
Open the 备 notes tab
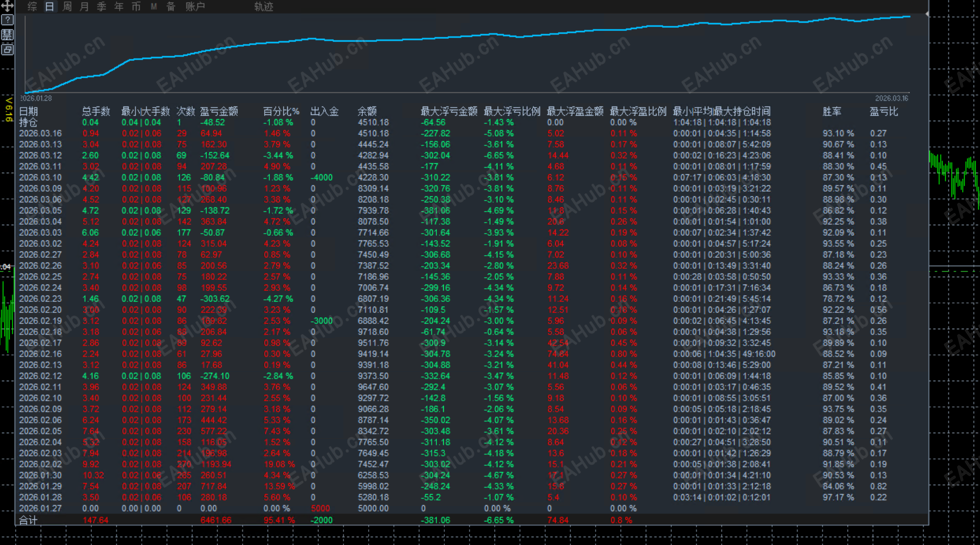[x=171, y=6]
